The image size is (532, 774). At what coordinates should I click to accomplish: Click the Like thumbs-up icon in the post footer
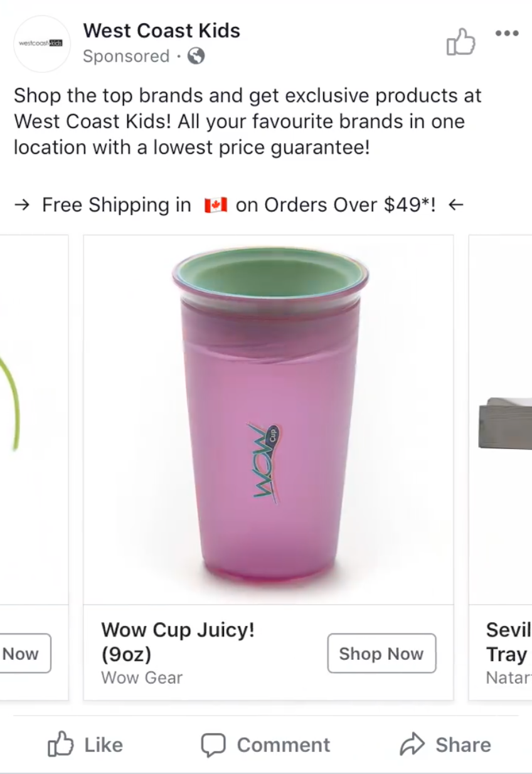pyautogui.click(x=61, y=745)
